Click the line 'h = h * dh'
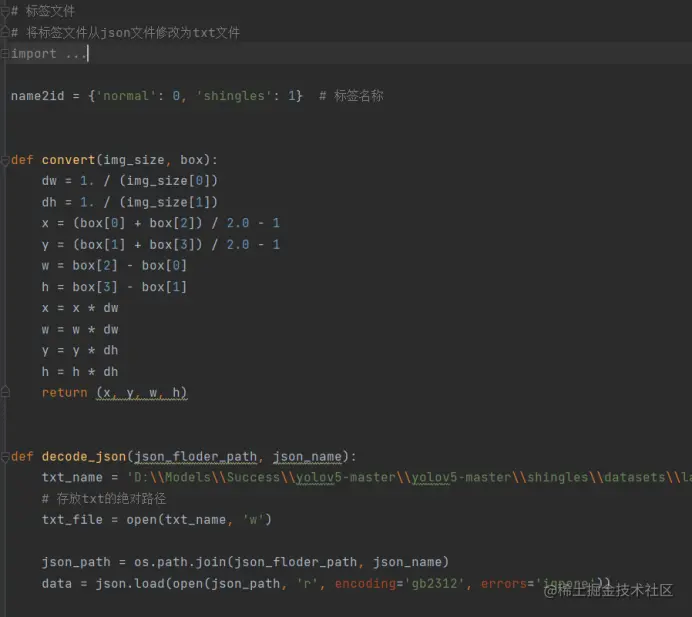This screenshot has height=617, width=692. click(80, 372)
